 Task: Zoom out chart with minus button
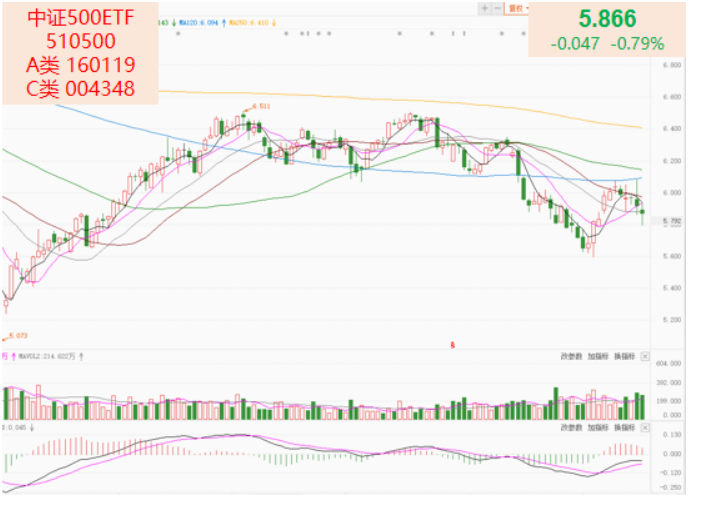tap(498, 8)
